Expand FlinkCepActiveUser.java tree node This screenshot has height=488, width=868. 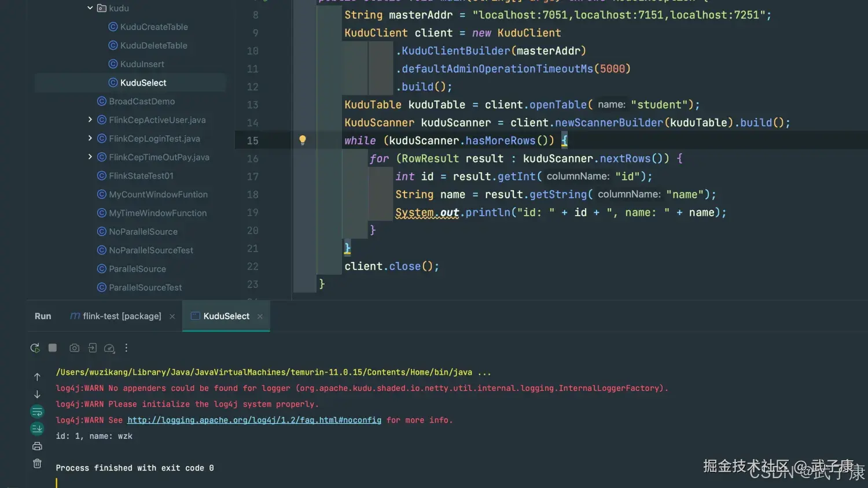click(90, 120)
